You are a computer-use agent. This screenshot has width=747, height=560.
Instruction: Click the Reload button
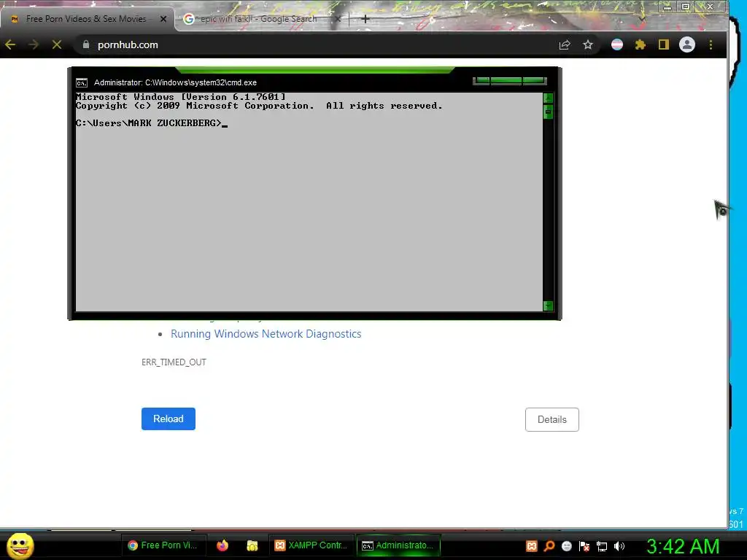pos(169,419)
